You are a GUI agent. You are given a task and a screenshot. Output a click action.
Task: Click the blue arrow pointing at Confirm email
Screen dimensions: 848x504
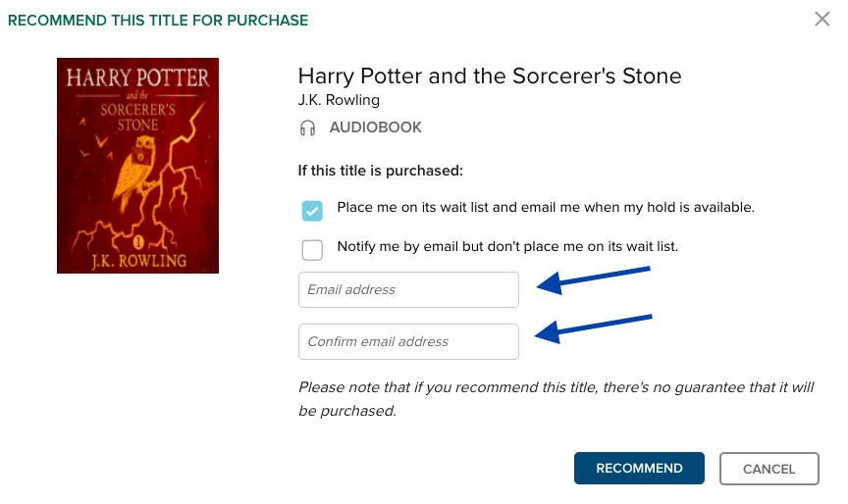(x=593, y=328)
